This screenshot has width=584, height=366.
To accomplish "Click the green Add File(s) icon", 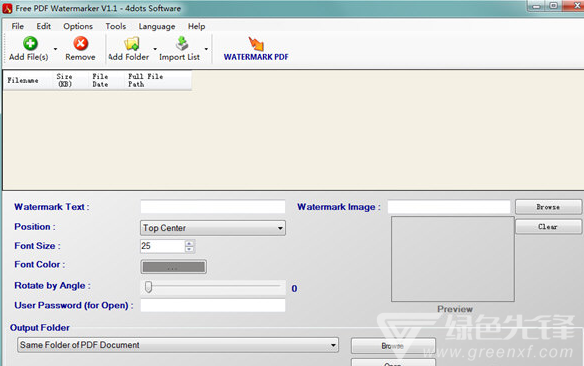I will click(x=30, y=43).
